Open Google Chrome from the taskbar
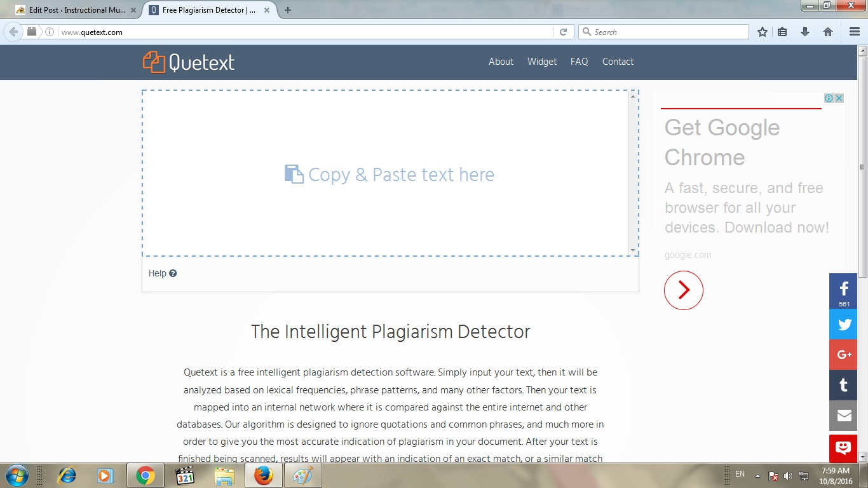 146,475
